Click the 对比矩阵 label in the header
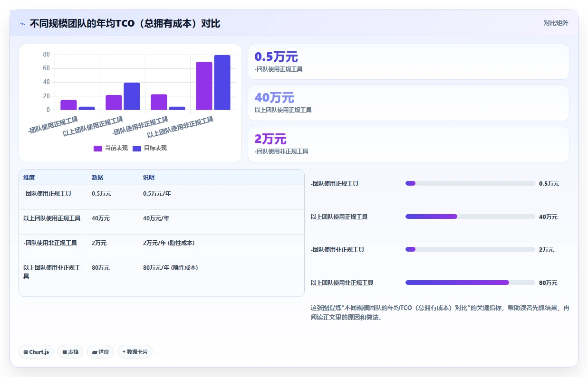This screenshot has width=588, height=377. point(556,23)
